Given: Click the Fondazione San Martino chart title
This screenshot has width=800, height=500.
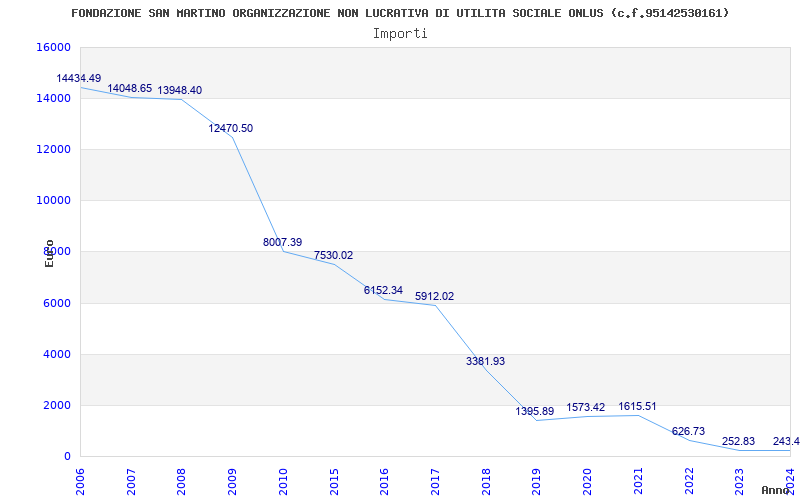Looking at the screenshot, I should click(x=400, y=13).
